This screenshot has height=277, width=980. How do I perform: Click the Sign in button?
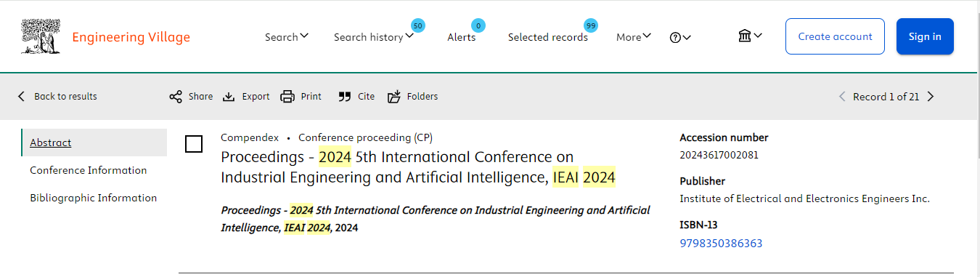pyautogui.click(x=925, y=36)
